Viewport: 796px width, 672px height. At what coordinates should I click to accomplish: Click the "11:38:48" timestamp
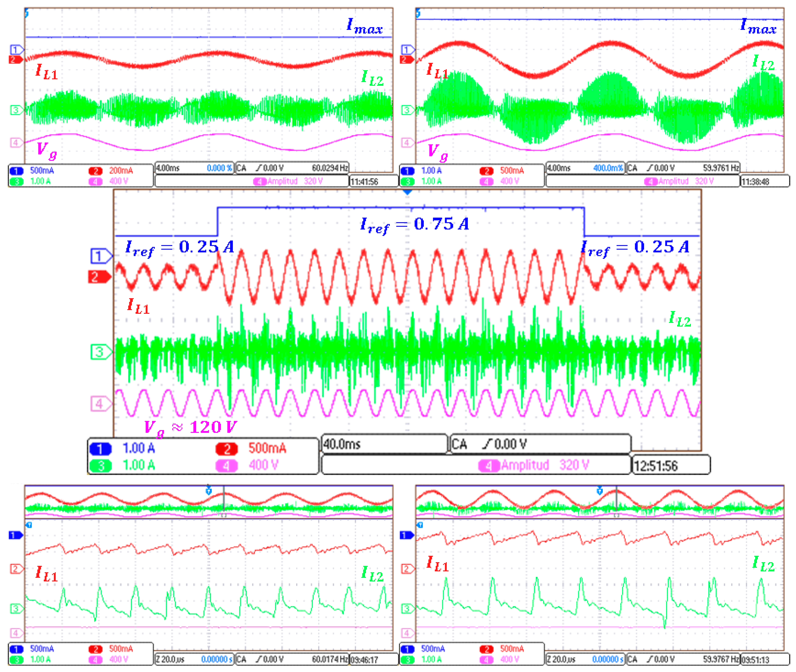[755, 182]
